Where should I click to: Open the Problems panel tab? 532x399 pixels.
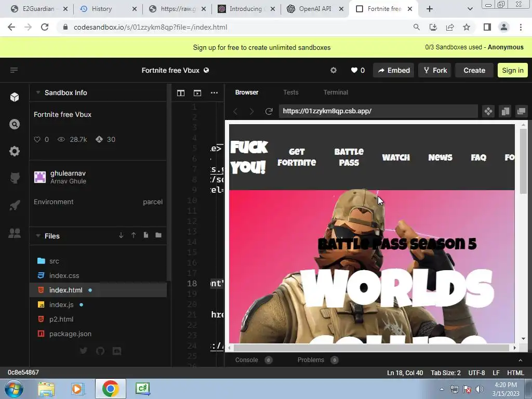click(311, 360)
